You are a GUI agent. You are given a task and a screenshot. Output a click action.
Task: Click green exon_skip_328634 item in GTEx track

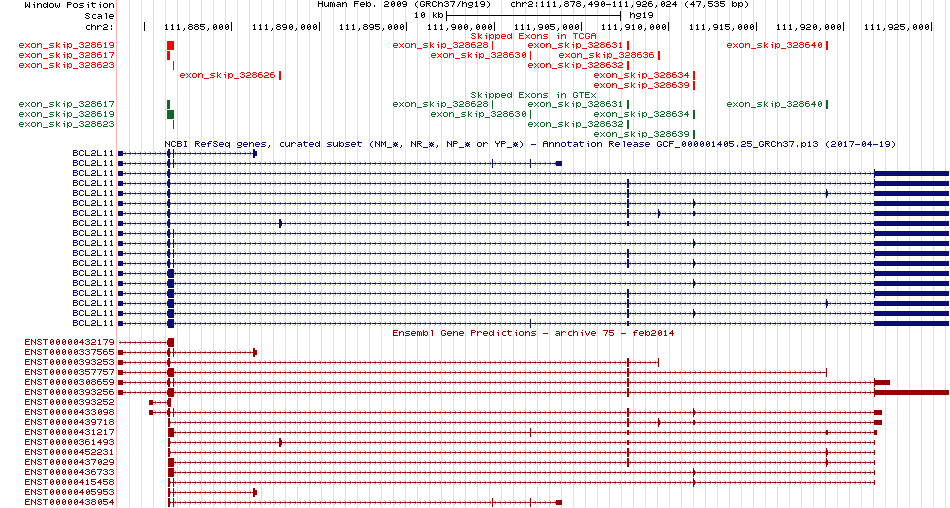pos(644,114)
